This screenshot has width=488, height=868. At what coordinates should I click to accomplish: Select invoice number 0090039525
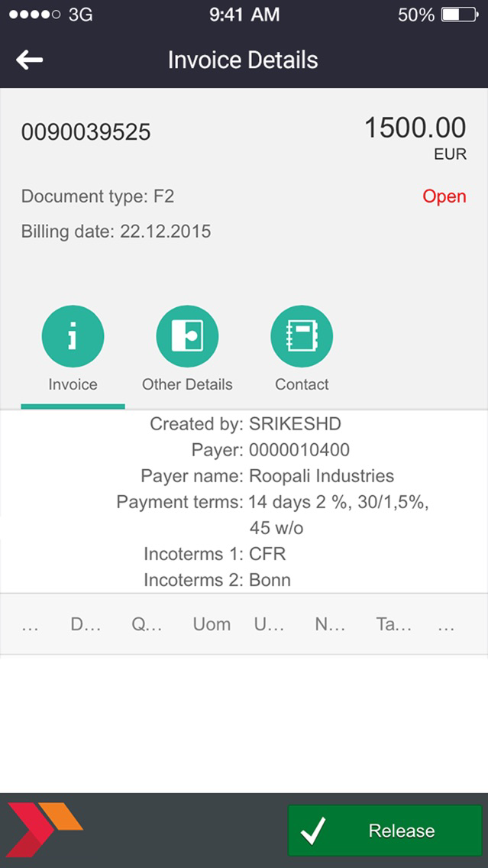click(x=86, y=131)
